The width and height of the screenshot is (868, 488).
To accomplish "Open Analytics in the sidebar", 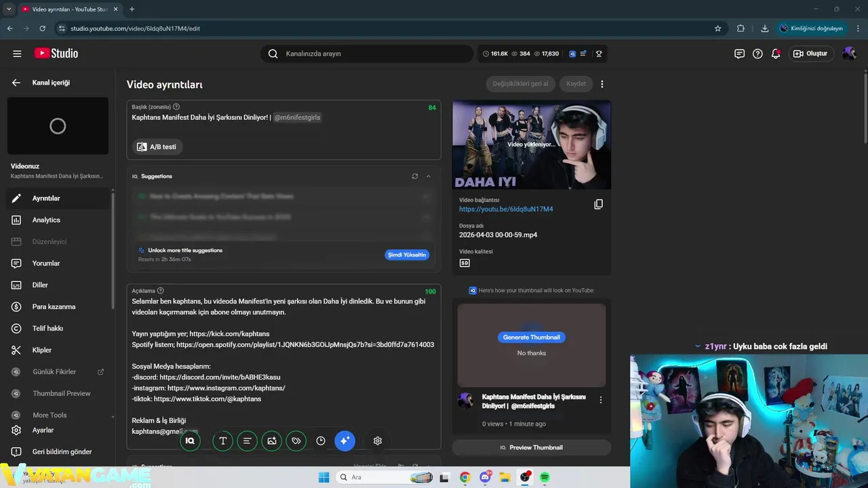I will [x=57, y=220].
